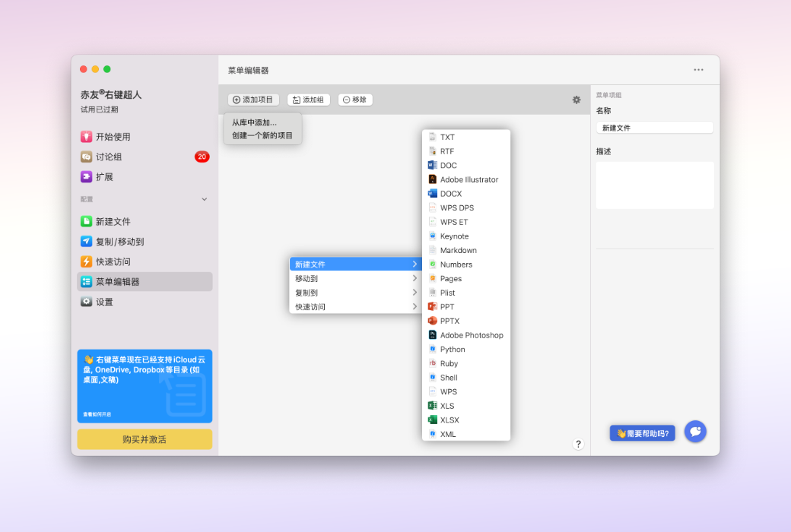Click the PPTX PowerPoint icon
The width and height of the screenshot is (791, 532).
(x=432, y=321)
